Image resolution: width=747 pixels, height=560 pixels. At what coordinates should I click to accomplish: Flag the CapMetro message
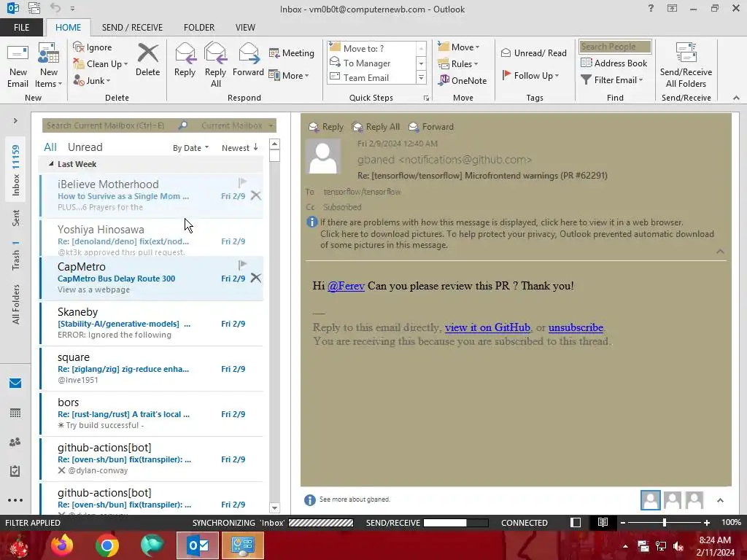[242, 264]
